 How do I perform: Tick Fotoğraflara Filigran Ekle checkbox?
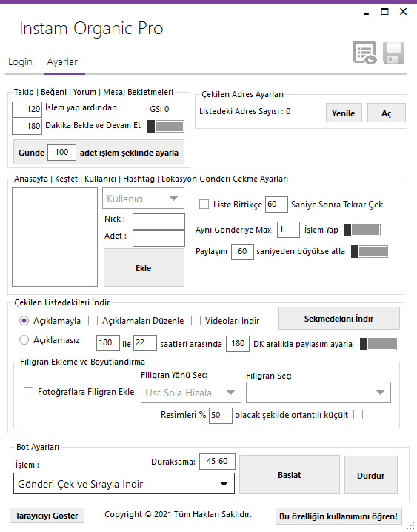click(28, 392)
